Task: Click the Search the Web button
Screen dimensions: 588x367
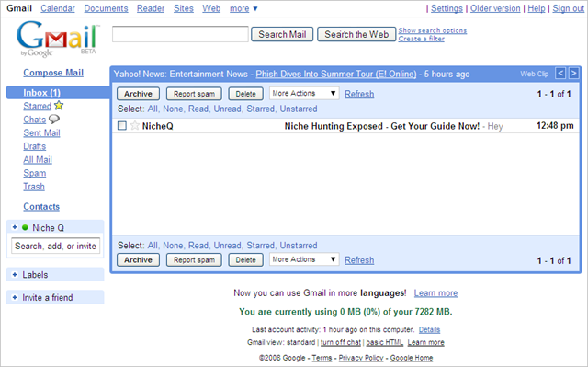Action: click(x=356, y=34)
